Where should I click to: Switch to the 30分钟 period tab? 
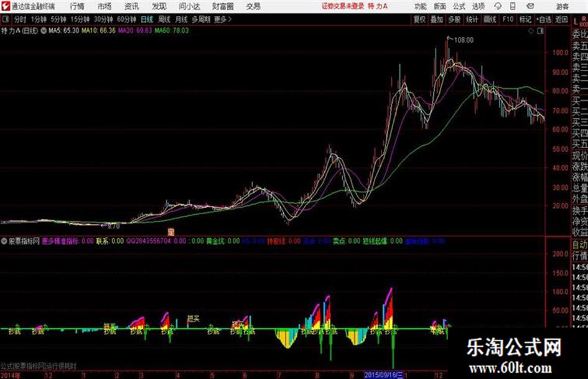pos(103,19)
